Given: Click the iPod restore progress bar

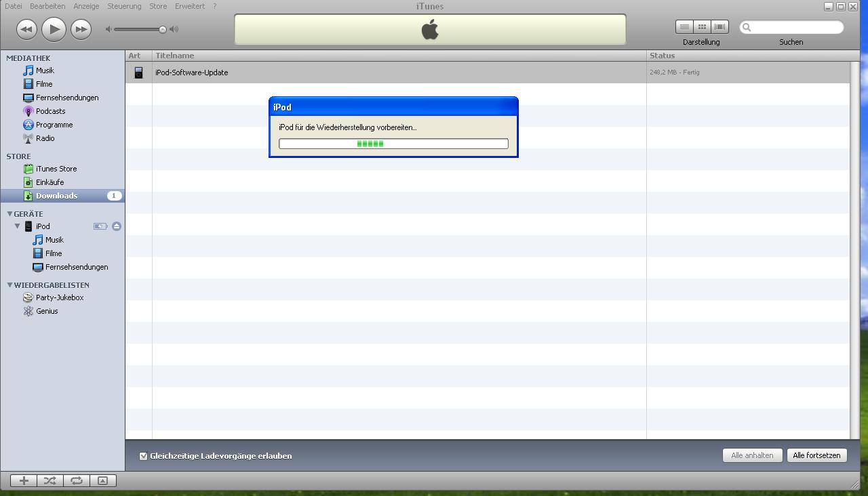Looking at the screenshot, I should [x=393, y=144].
